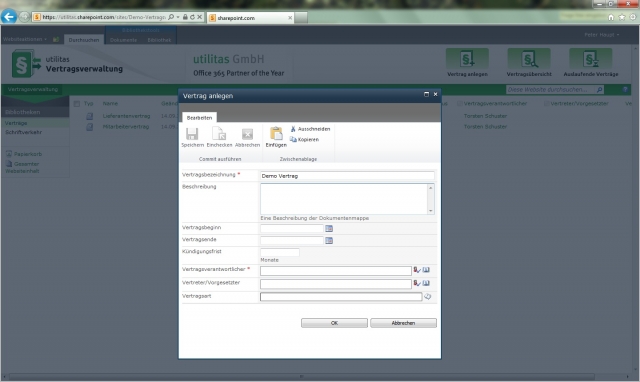Click the Speichern save icon
The image size is (640, 382).
[192, 134]
